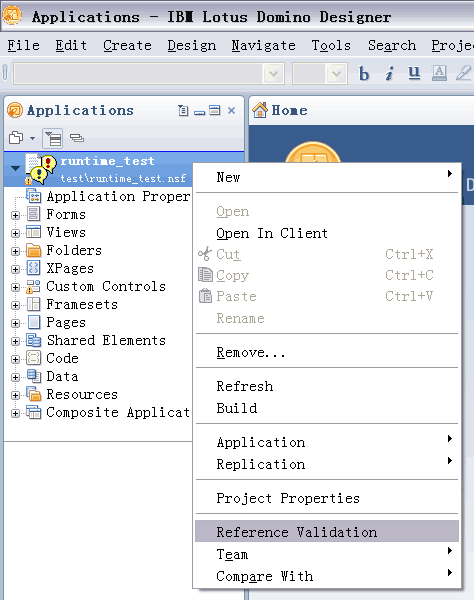Viewport: 474px width, 600px height.
Task: Open the dropdown arrow beside open application icon
Action: 33,139
